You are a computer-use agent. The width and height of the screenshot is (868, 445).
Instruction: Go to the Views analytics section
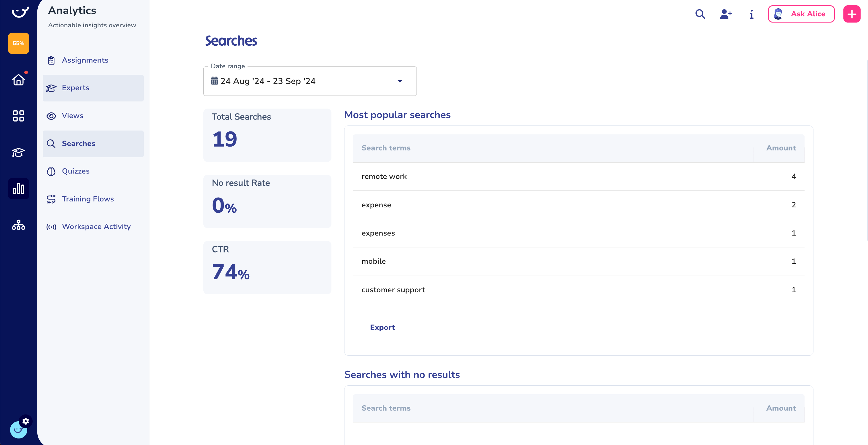72,116
